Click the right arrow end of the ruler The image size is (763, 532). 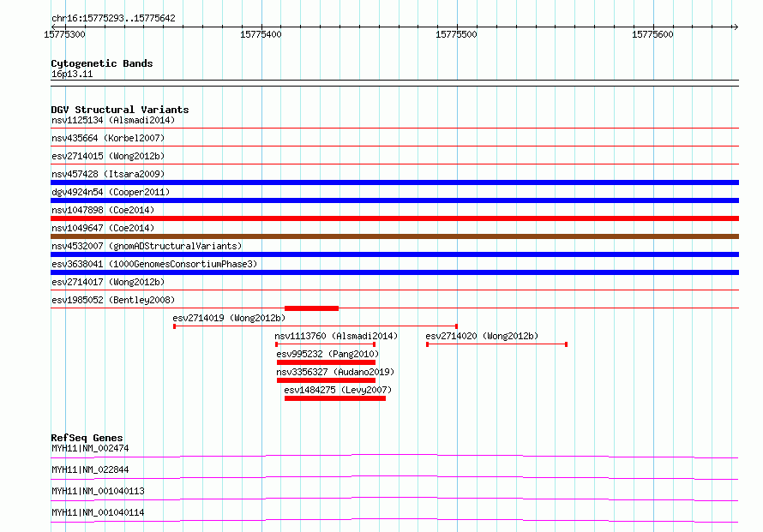pyautogui.click(x=736, y=27)
